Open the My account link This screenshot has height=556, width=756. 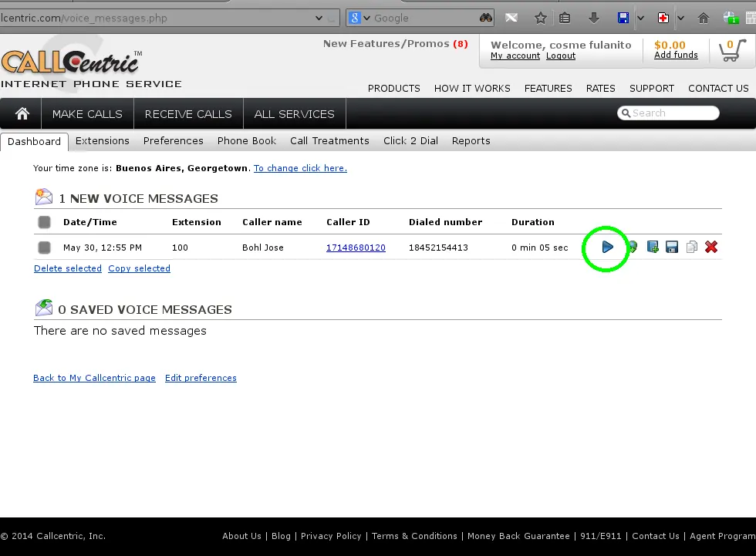point(515,56)
